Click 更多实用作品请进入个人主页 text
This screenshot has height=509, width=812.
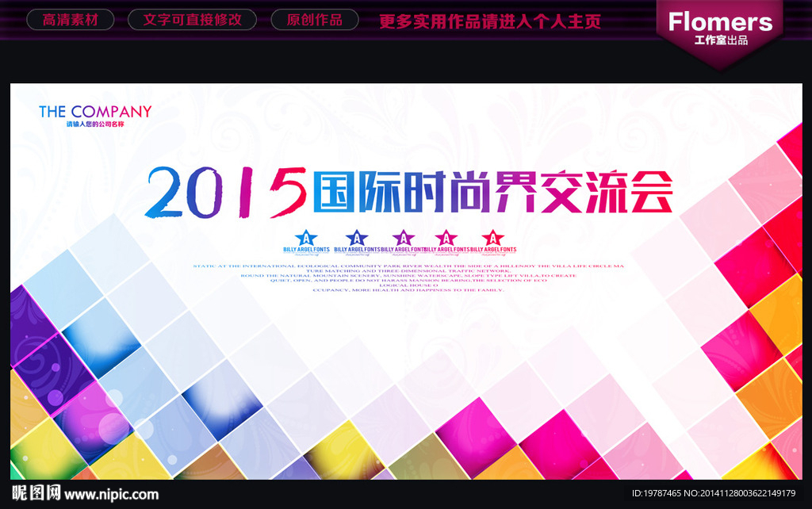[490, 21]
